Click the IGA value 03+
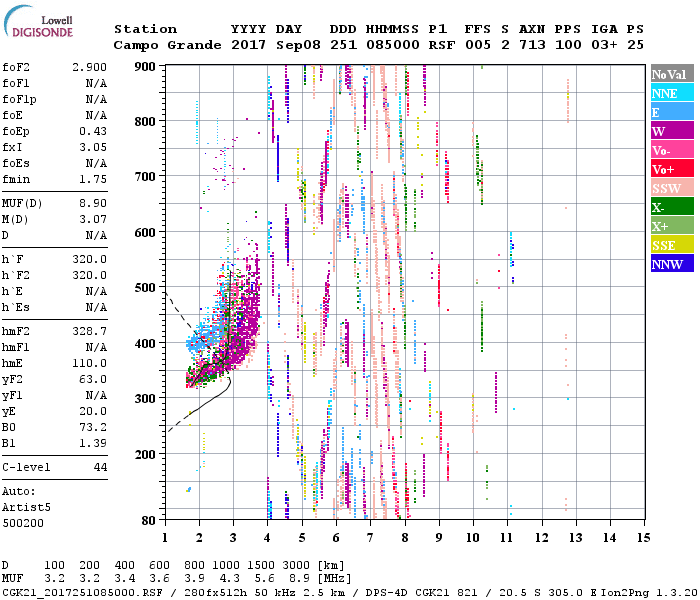Image resolution: width=700 pixels, height=600 pixels. click(604, 45)
